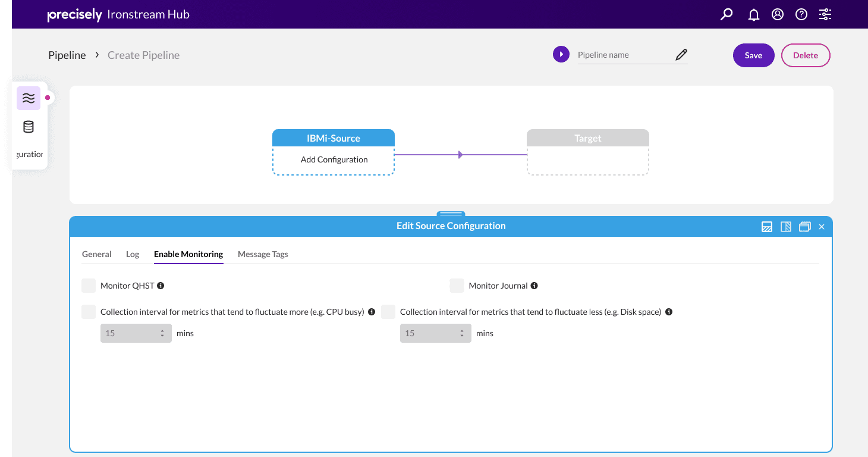
Task: Click the stepper arrows on CPU busy interval
Action: coord(162,333)
